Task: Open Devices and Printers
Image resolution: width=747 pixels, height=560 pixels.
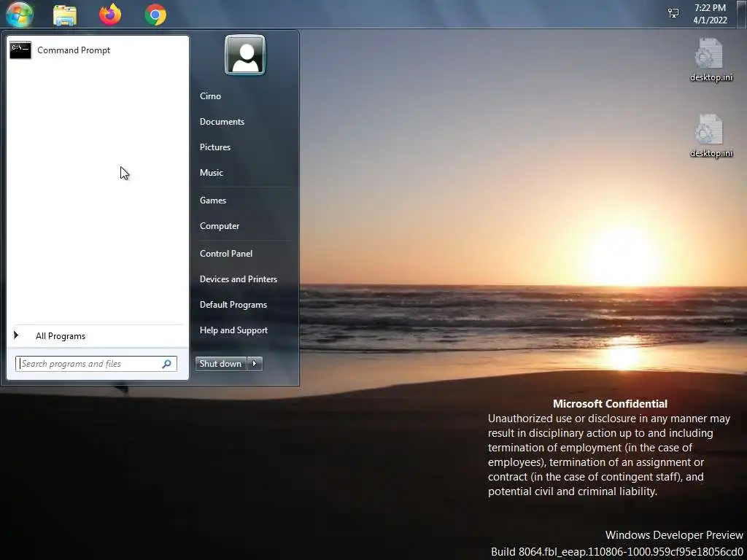Action: 239,279
